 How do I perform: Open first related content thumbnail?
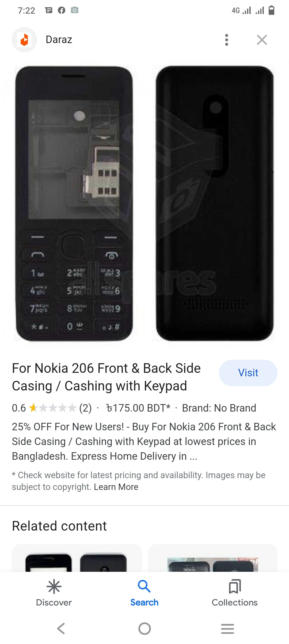coord(77,558)
